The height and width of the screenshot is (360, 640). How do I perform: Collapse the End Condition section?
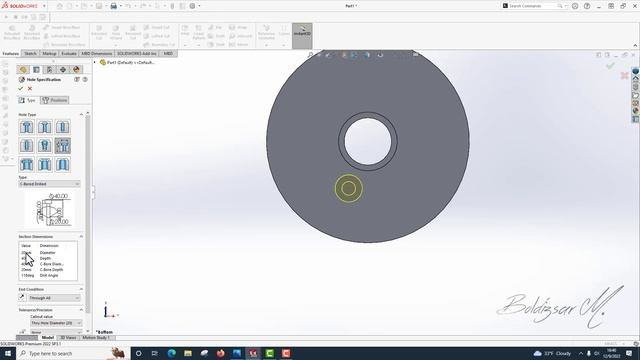[81, 289]
